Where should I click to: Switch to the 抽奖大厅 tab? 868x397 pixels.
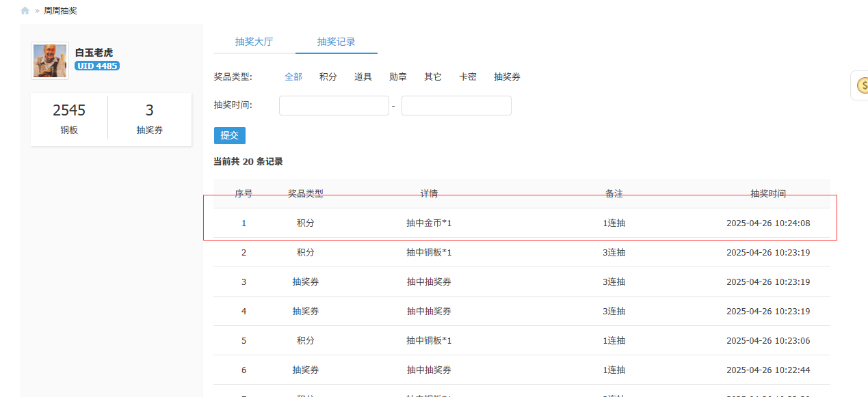click(x=254, y=42)
